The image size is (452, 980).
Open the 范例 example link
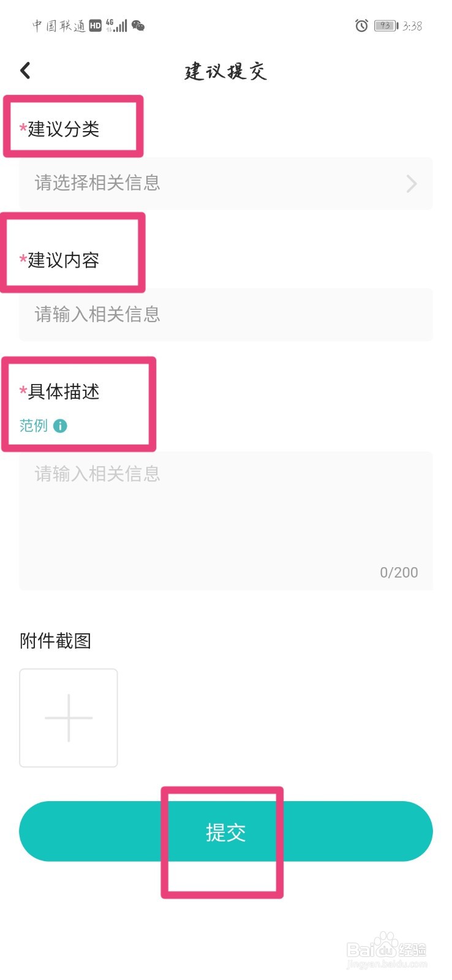[x=34, y=426]
